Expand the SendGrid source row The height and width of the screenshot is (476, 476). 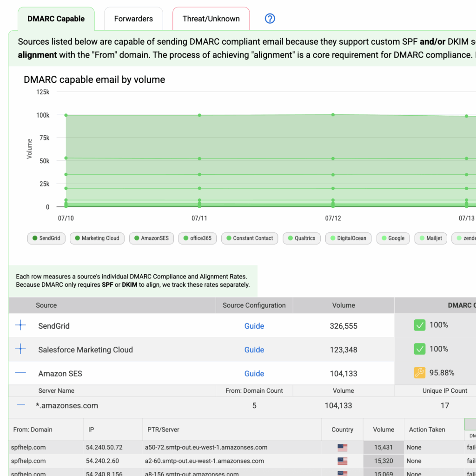20,325
